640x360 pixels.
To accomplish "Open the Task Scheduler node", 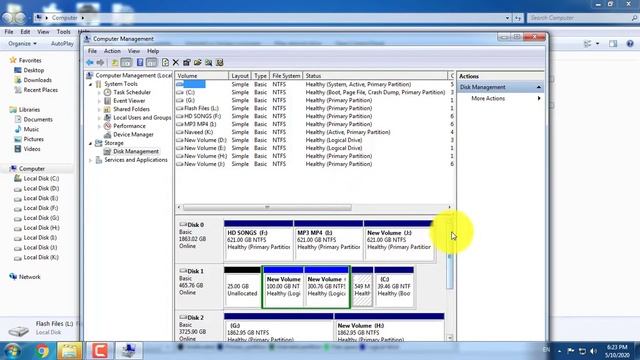I will (x=131, y=92).
